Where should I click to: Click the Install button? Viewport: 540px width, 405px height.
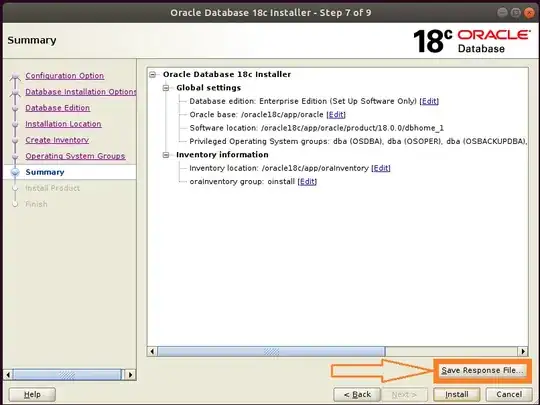(457, 394)
